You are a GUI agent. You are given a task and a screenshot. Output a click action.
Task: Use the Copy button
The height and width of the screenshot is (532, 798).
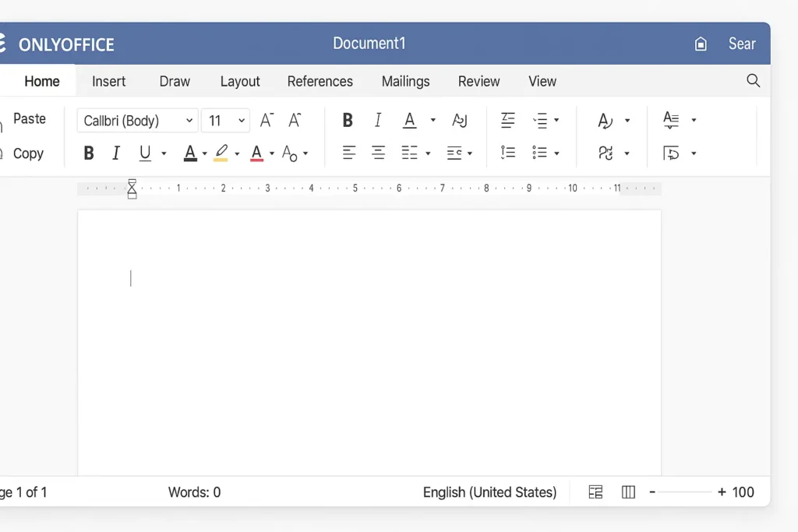30,153
